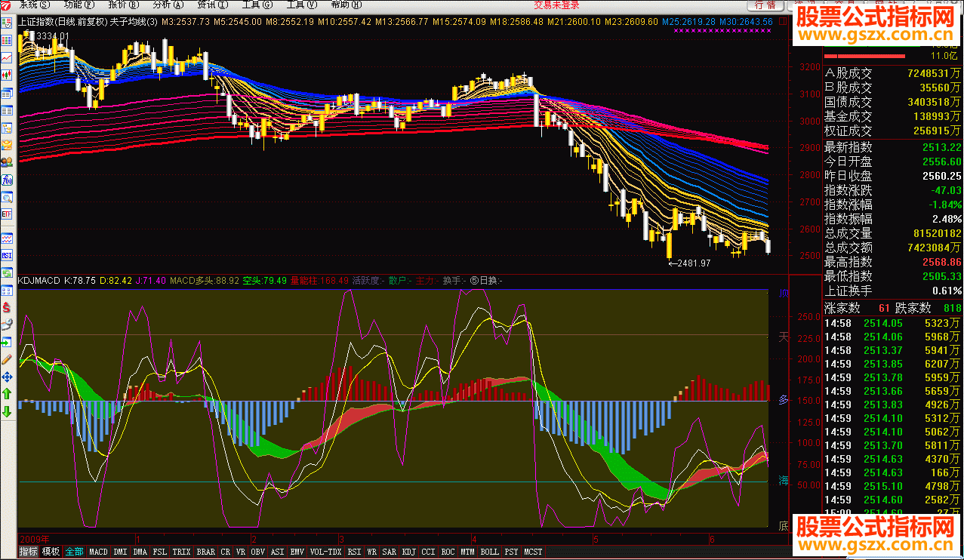
Task: Click the orange sun picture icon in sidebar
Action: (7, 145)
